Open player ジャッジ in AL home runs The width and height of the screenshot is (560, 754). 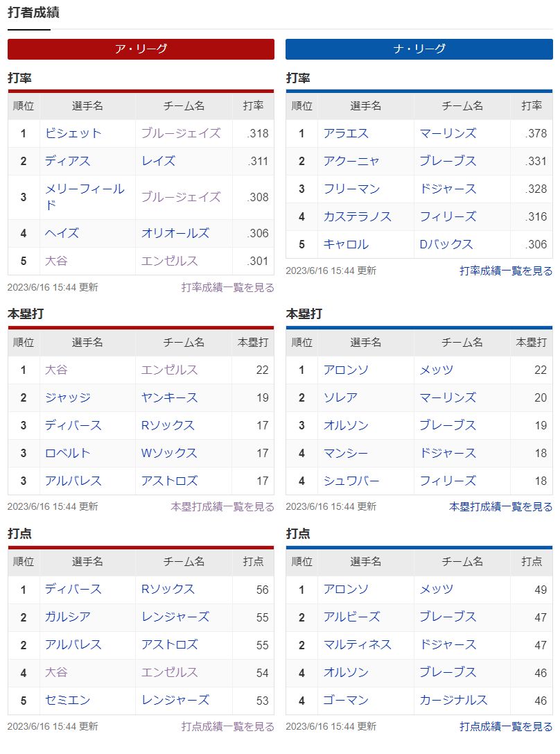[68, 397]
